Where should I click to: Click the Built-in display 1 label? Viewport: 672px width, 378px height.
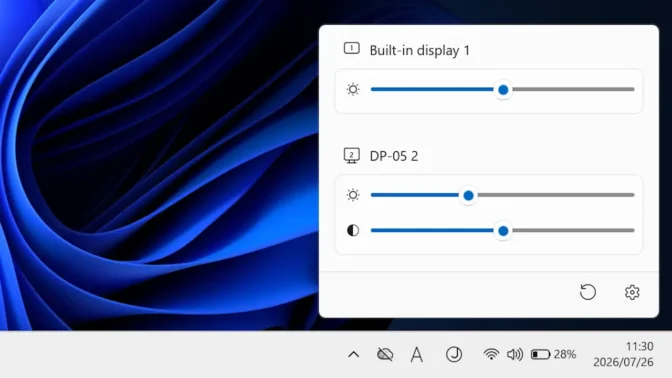[x=420, y=51]
